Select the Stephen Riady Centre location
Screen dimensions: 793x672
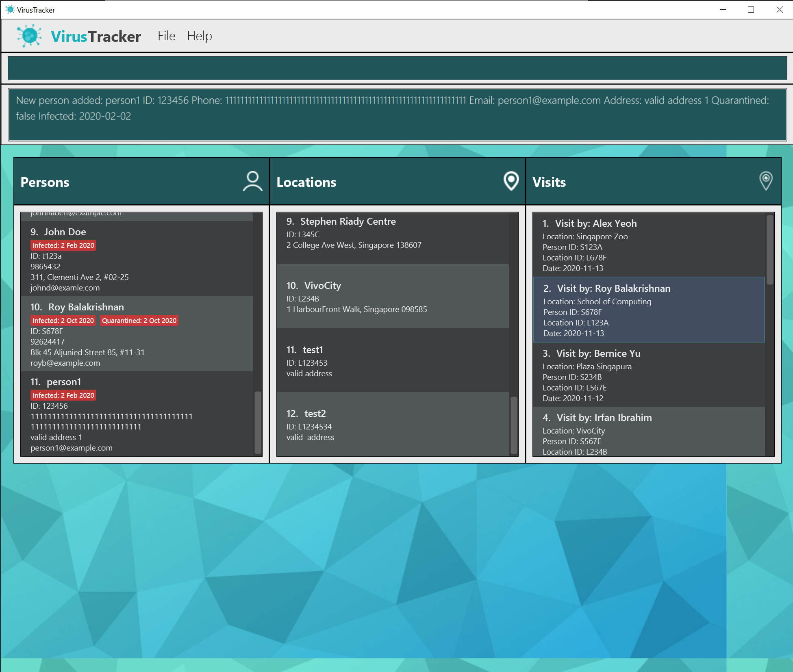pos(392,238)
